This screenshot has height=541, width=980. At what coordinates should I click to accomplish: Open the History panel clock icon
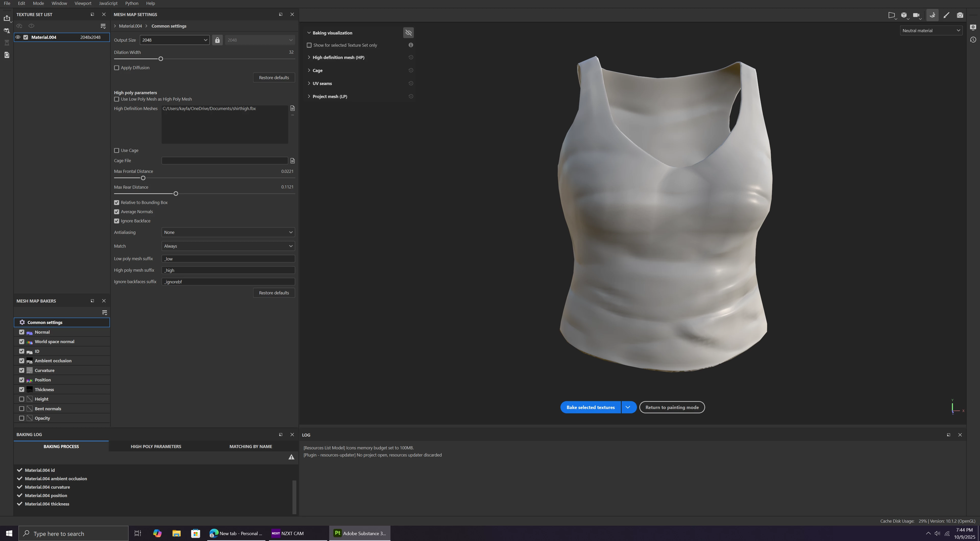coord(973,40)
